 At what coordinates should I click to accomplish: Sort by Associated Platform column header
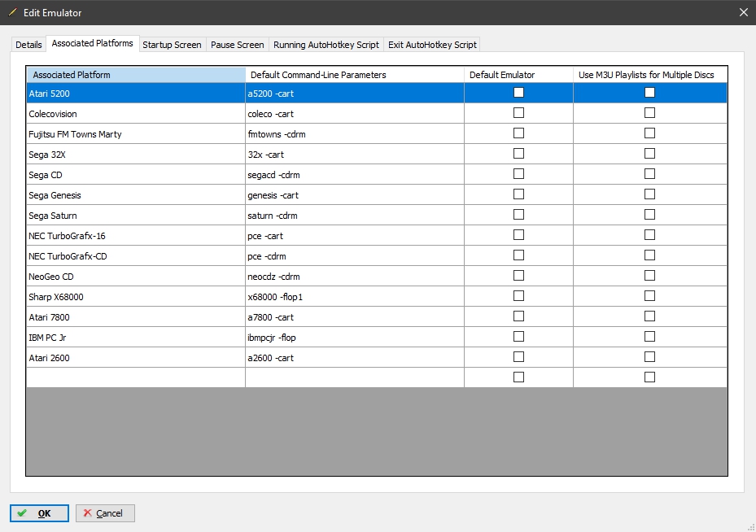coord(136,75)
